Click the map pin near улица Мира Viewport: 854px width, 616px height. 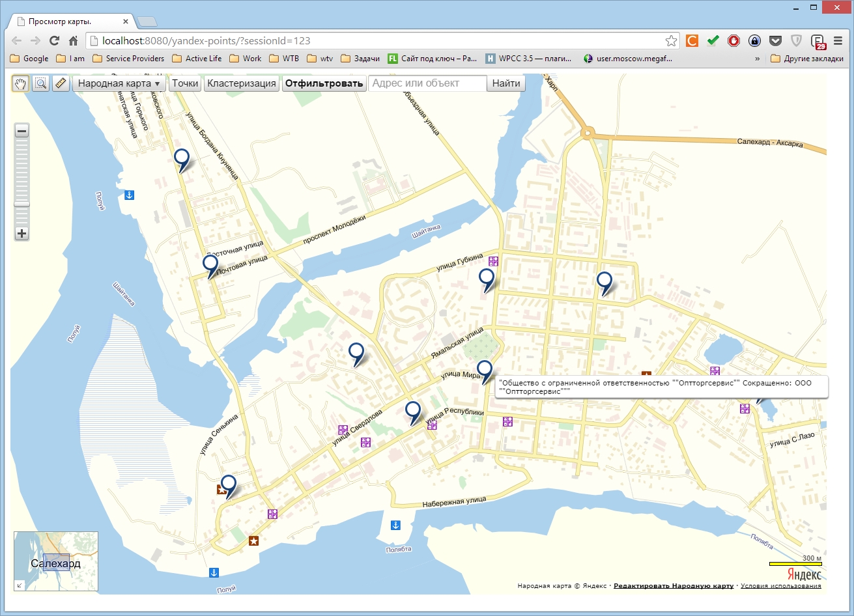[x=485, y=372]
